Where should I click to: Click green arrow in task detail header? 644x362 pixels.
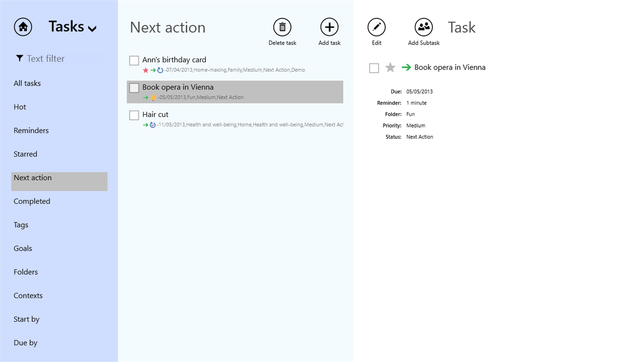pos(406,67)
